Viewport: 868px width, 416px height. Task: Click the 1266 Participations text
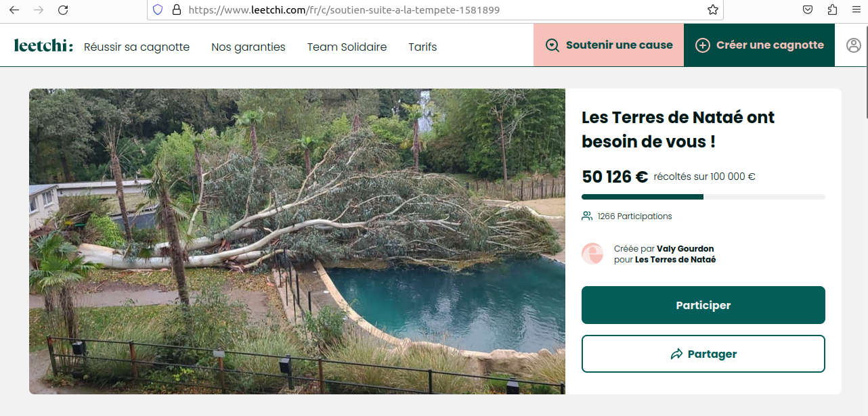pyautogui.click(x=635, y=216)
